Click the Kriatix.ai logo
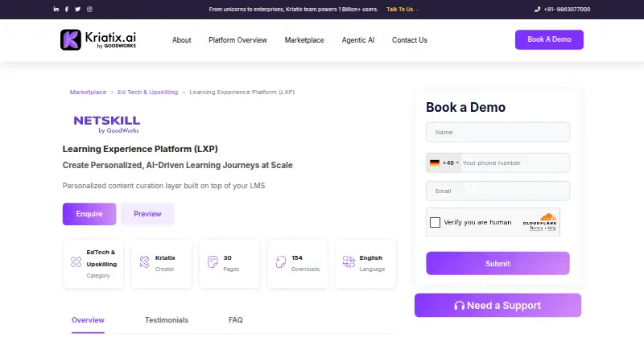 [98, 40]
